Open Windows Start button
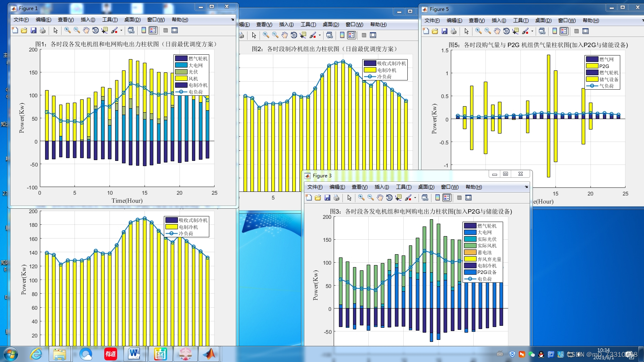Screen dimensions: 644x362 click(11, 354)
